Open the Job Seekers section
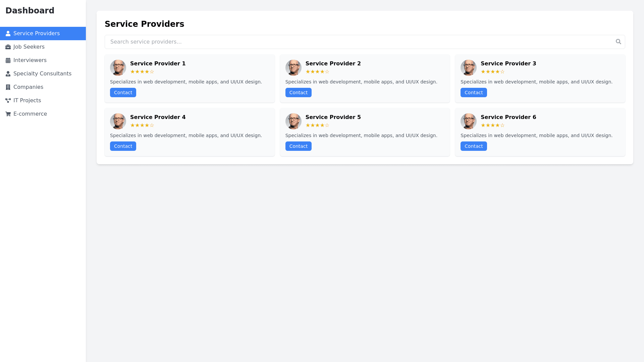644x362 pixels. point(29,47)
